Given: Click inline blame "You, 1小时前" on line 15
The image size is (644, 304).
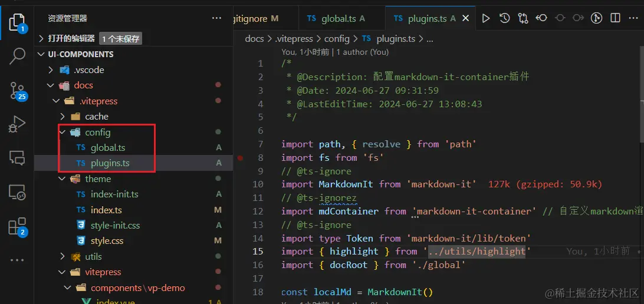Looking at the screenshot, I should pyautogui.click(x=598, y=251).
